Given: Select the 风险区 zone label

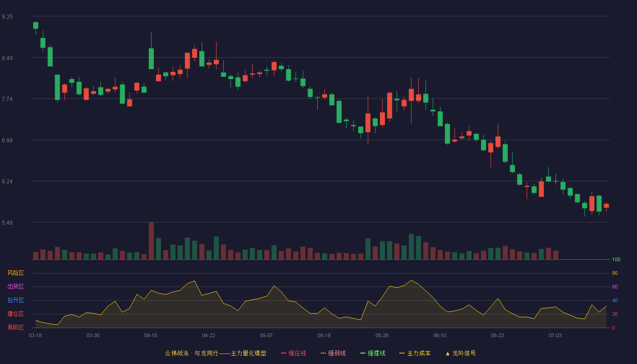Looking at the screenshot, I should click(15, 273).
